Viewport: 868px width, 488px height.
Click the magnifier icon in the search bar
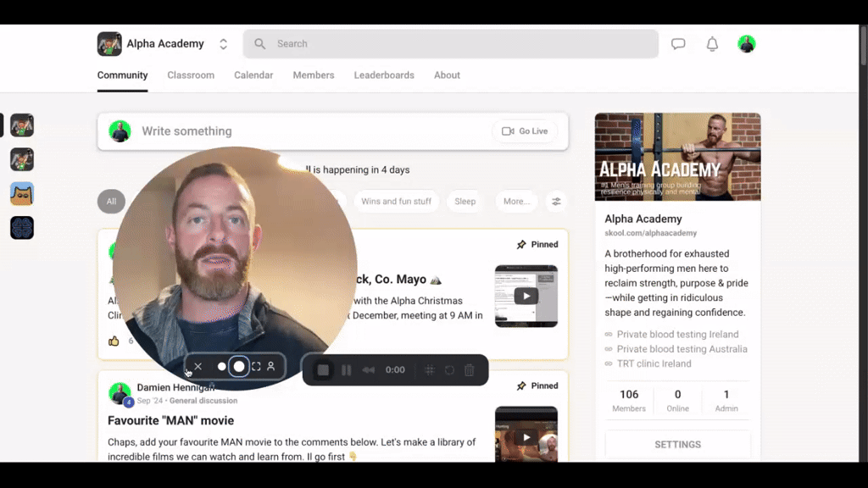tap(259, 43)
